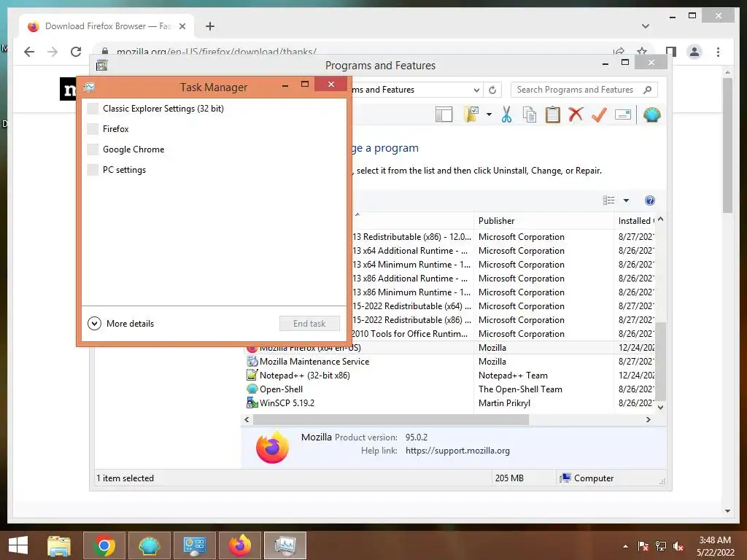This screenshot has width=747, height=560.
Task: Click the E-mail envelope toolbar icon
Action: (623, 114)
